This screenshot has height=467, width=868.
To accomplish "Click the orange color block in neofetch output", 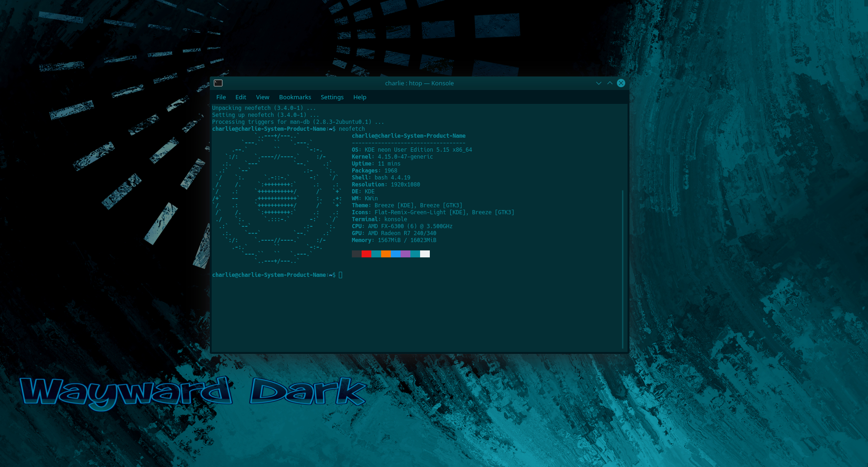I will pos(386,254).
